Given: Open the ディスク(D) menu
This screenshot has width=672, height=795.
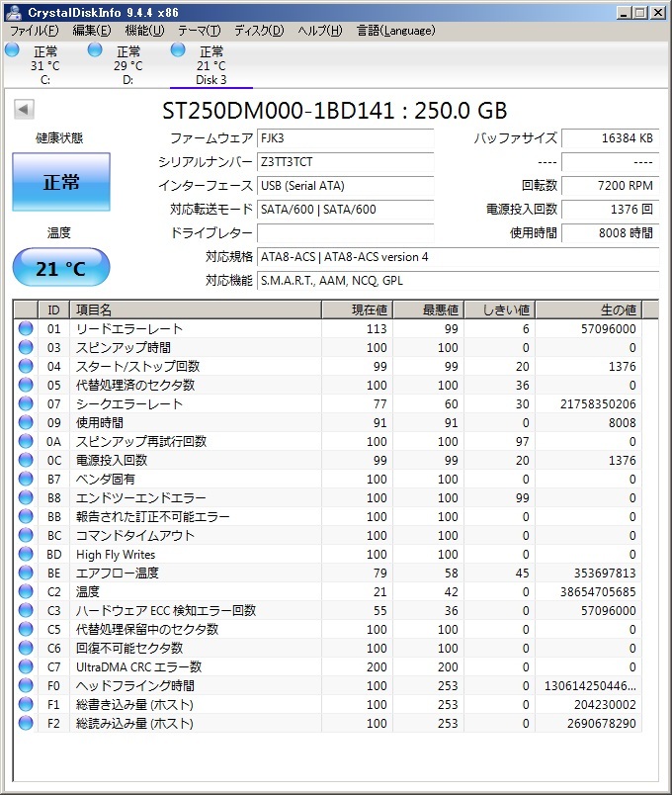Looking at the screenshot, I should [259, 31].
